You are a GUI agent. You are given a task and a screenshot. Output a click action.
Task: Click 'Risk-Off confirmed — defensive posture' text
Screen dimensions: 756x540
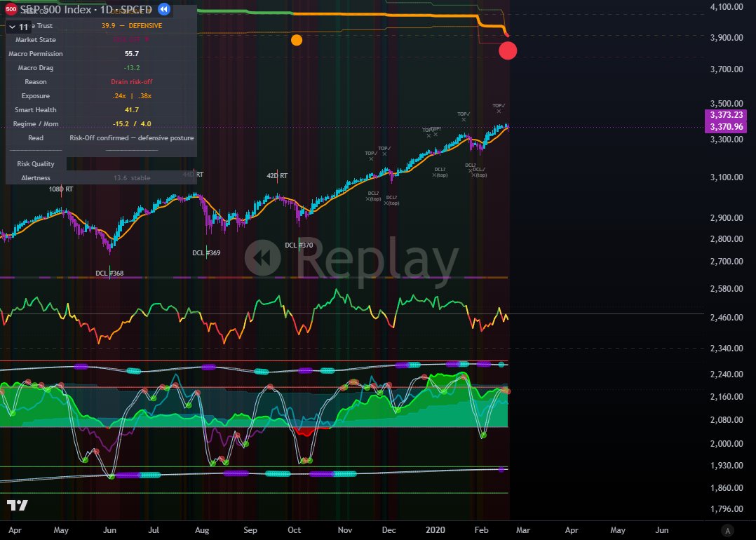tap(132, 137)
